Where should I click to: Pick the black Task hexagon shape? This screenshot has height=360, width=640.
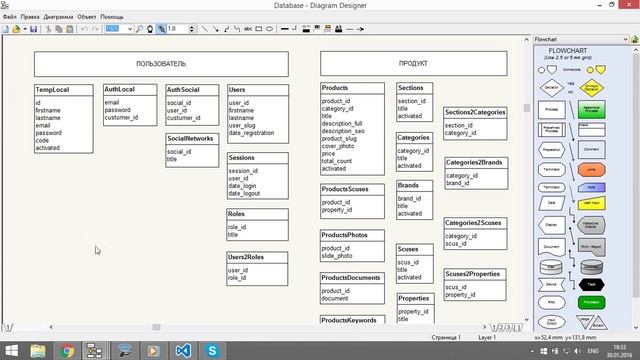pos(591,284)
